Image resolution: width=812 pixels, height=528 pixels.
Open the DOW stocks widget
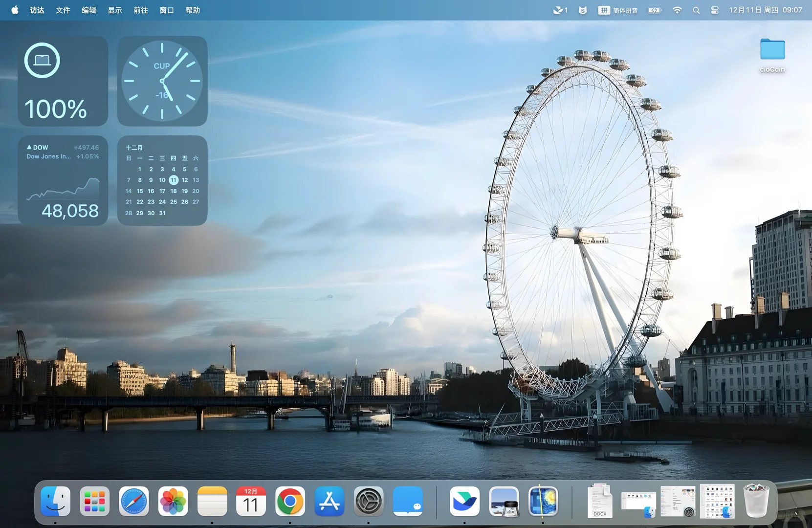[63, 180]
